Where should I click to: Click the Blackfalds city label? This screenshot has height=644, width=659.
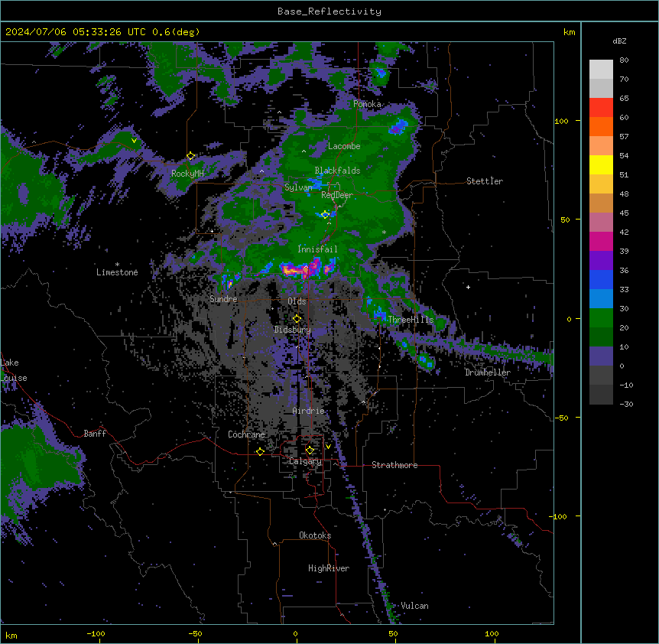tap(337, 171)
